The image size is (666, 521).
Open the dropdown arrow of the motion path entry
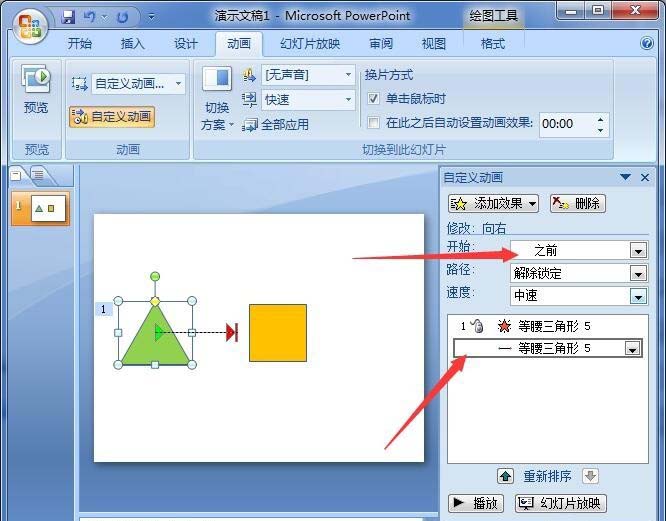pos(632,349)
